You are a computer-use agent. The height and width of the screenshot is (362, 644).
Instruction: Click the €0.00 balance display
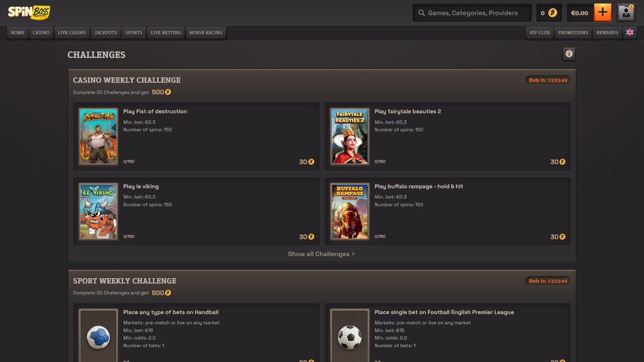[x=580, y=13]
